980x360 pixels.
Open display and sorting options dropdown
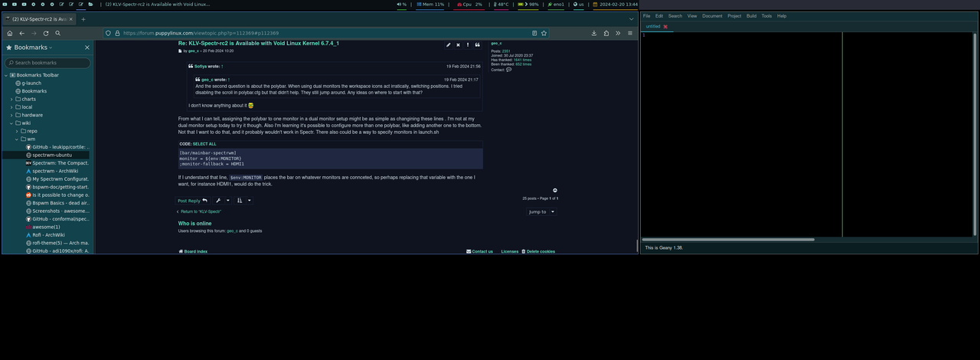pyautogui.click(x=243, y=201)
